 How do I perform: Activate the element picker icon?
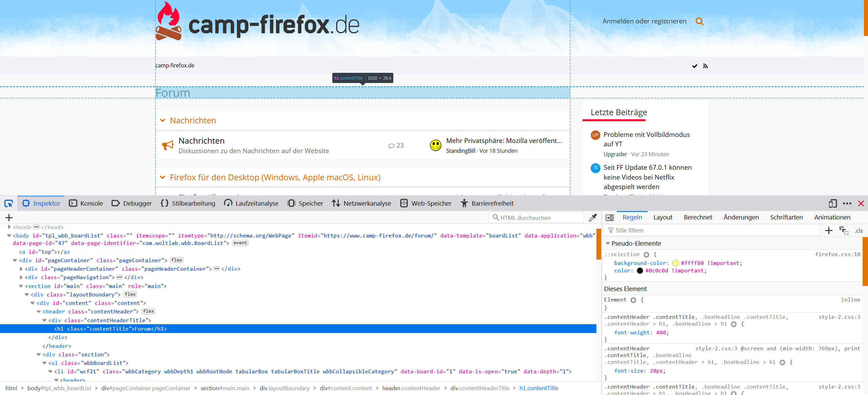coord(8,203)
